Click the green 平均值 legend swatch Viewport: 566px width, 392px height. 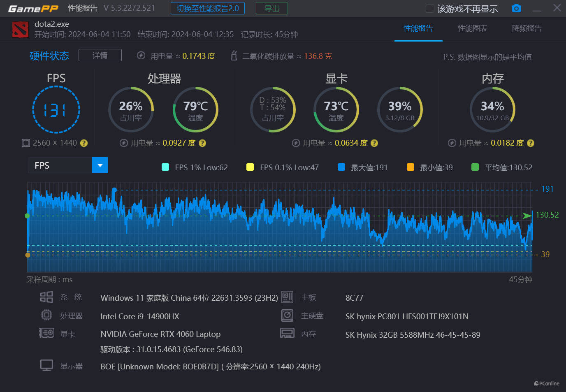click(475, 167)
